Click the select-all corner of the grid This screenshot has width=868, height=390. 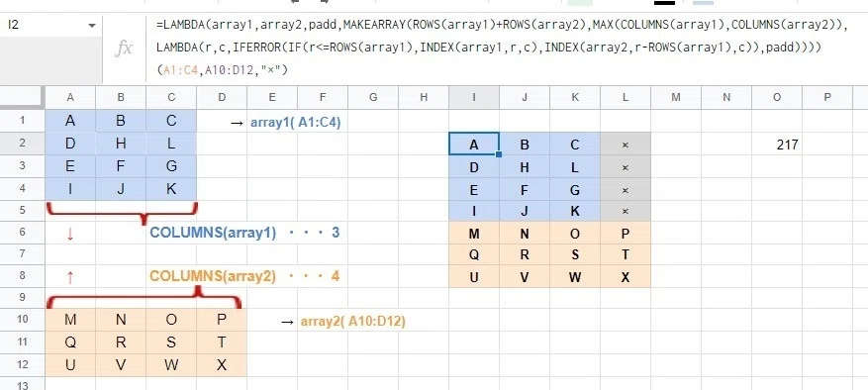coord(22,97)
